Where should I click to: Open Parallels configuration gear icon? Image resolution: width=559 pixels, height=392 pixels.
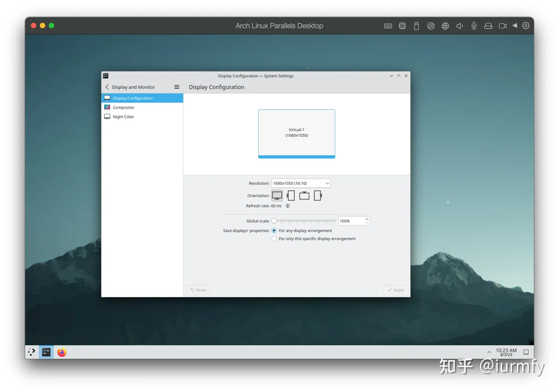[526, 26]
